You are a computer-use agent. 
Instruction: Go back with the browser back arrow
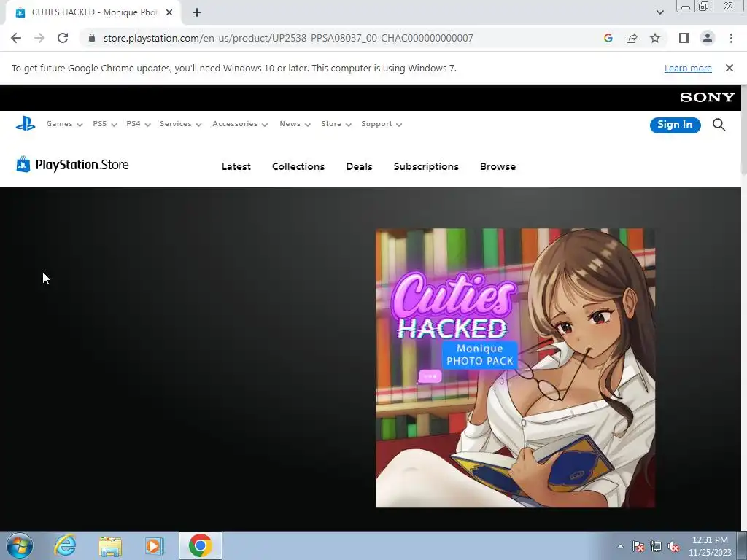16,38
